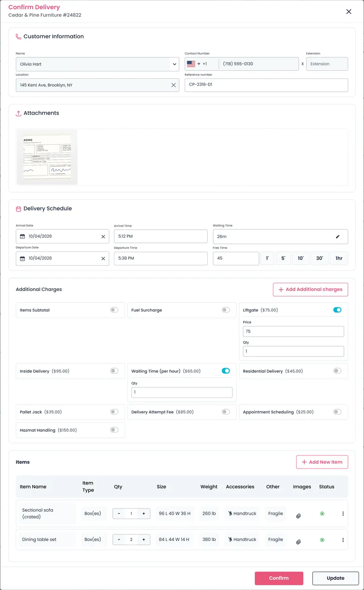The image size is (364, 590).
Task: Click Dining table set status indicator
Action: coord(322,540)
